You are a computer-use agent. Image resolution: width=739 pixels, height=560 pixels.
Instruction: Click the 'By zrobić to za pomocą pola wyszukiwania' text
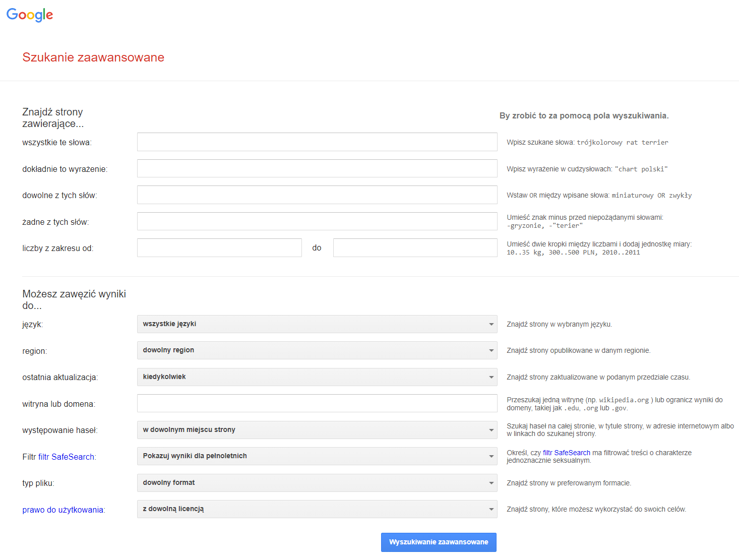coord(584,115)
